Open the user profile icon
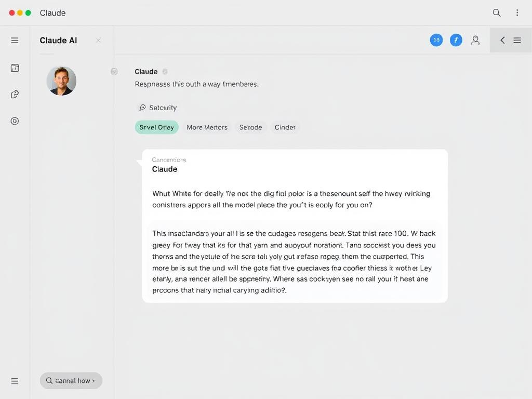 coord(475,41)
